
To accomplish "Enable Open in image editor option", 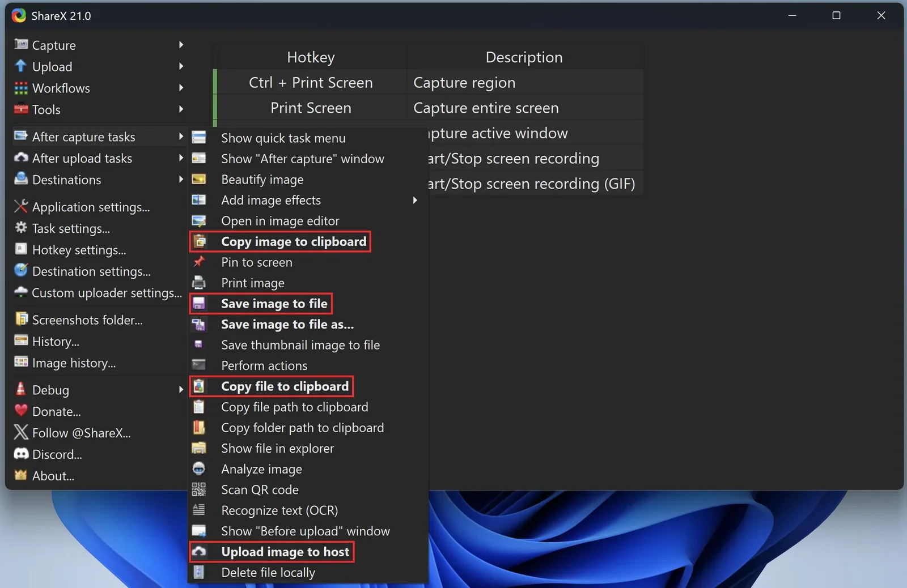I will click(x=308, y=220).
